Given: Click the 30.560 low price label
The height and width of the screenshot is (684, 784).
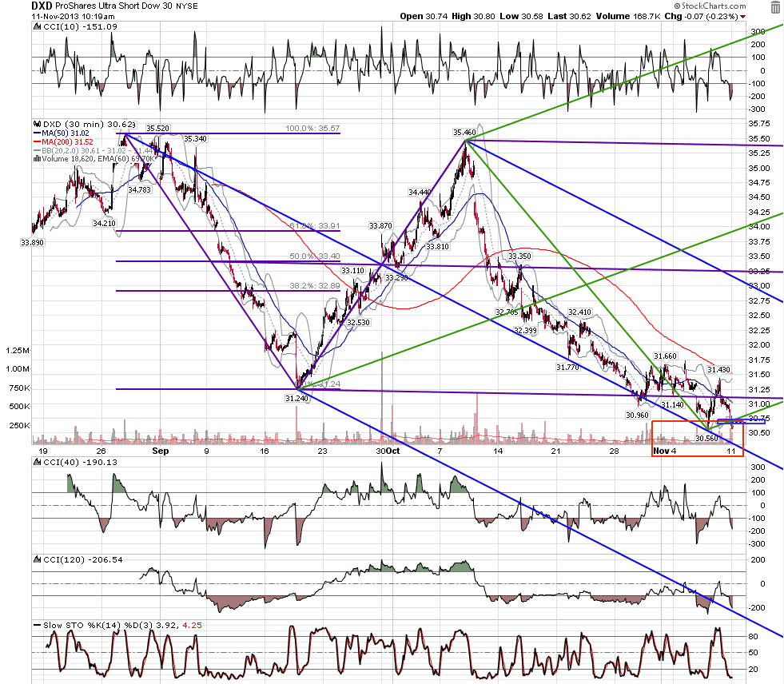Looking at the screenshot, I should pos(706,439).
